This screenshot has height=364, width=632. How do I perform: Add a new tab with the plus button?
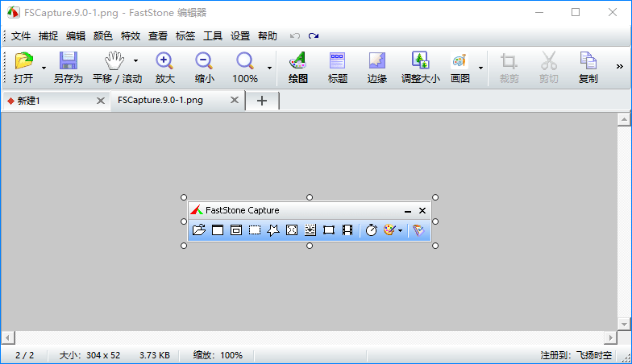(262, 101)
